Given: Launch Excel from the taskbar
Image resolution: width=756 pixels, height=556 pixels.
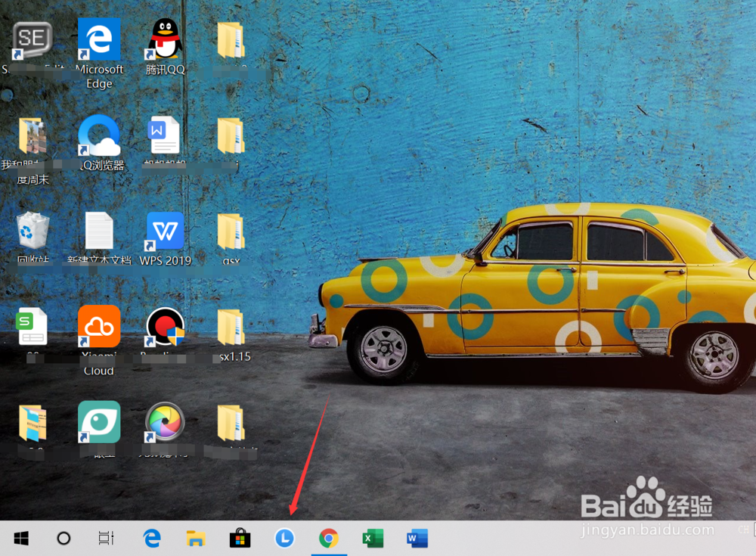Looking at the screenshot, I should pos(373,538).
